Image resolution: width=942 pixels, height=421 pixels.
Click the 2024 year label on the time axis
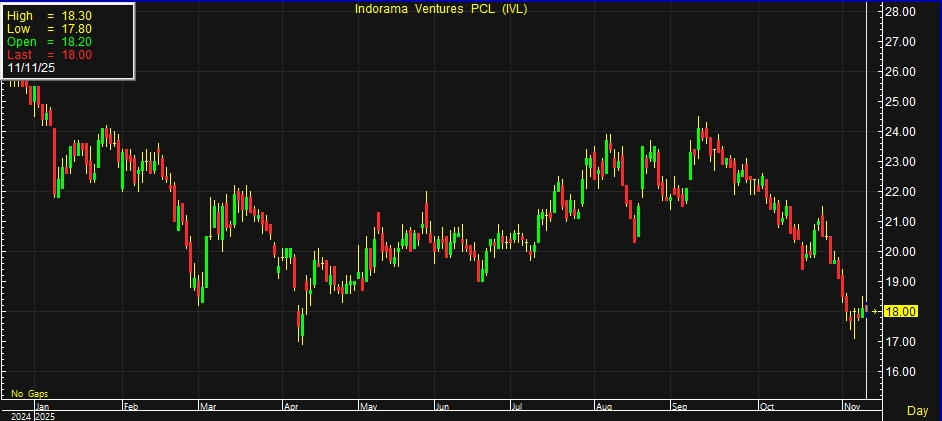pos(18,415)
